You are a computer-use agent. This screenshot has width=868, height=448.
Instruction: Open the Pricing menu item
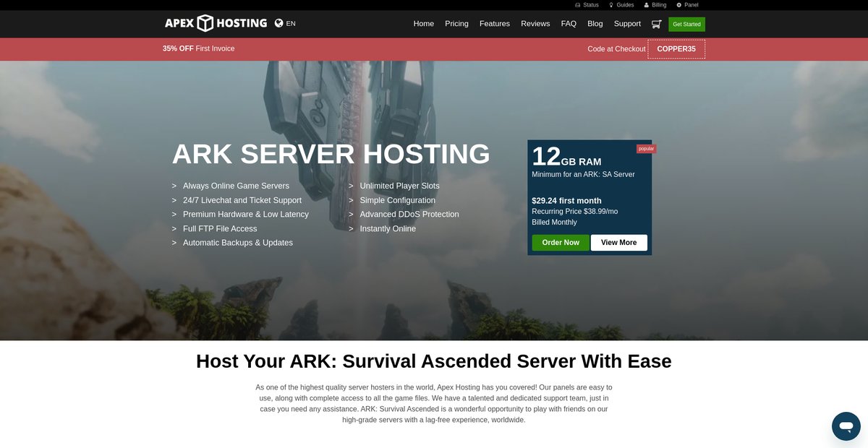click(x=456, y=24)
